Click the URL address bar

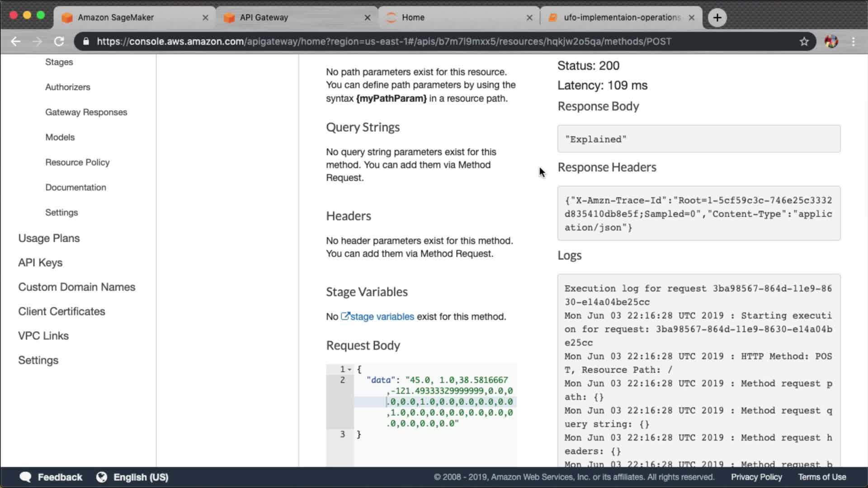[384, 42]
